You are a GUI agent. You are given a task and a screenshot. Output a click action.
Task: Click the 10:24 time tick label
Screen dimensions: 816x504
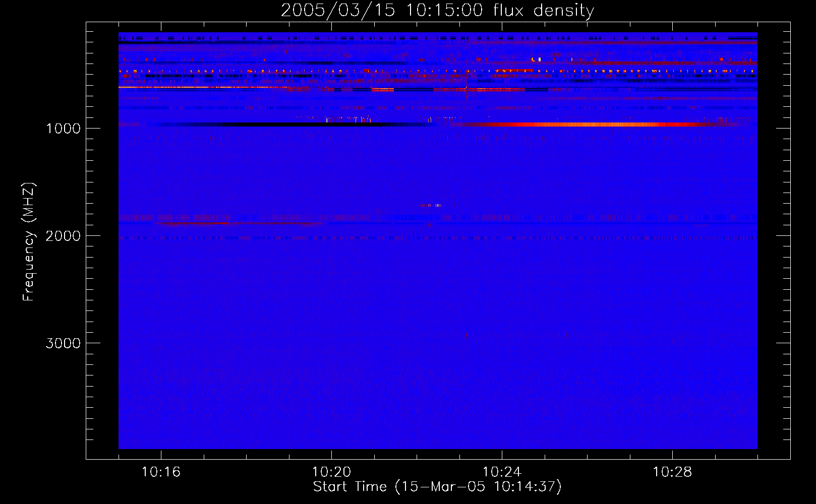502,472
